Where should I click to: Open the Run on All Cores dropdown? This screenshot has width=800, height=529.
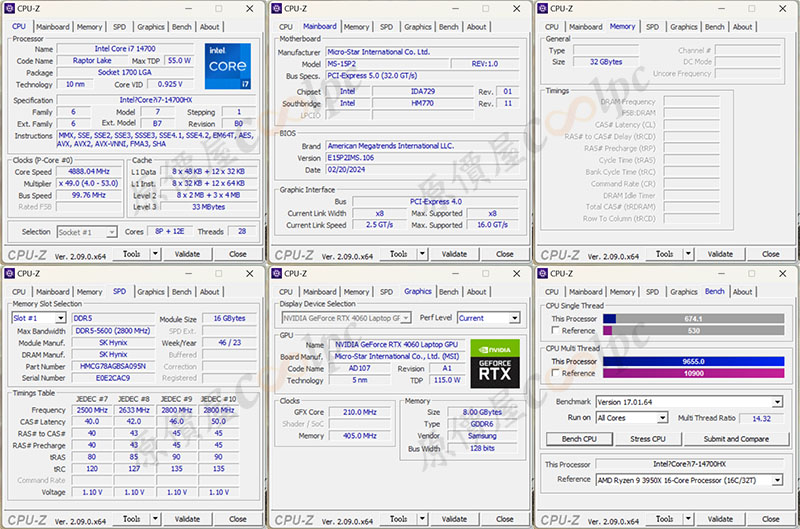click(x=631, y=418)
